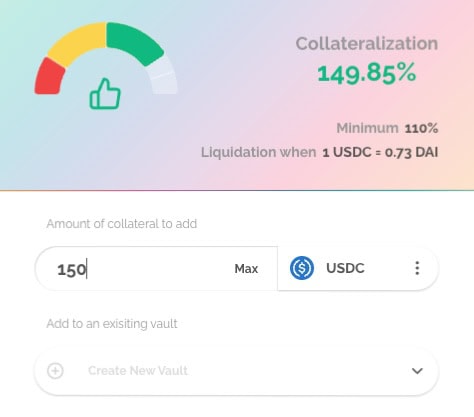The image size is (474, 417).
Task: Click the liquidation price 1 USDC = 0.73 DAI
Action: pyautogui.click(x=380, y=153)
